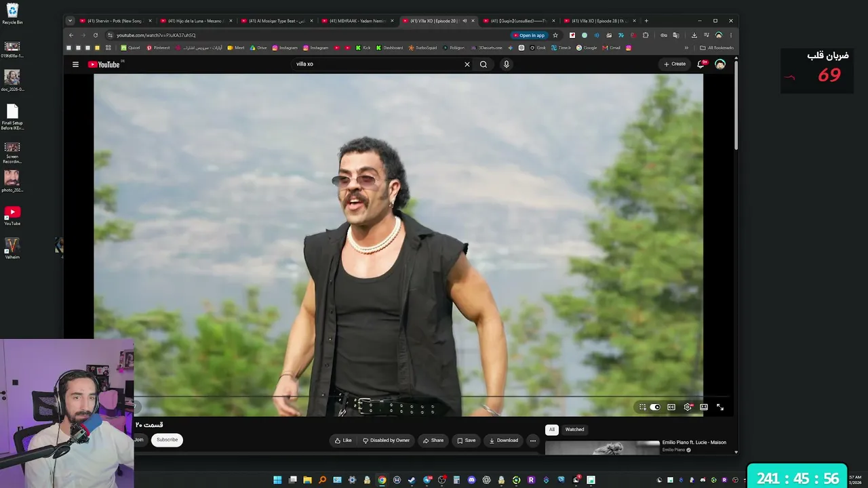Open a new browser tab
Viewport: 868px width, 488px height.
tap(646, 21)
